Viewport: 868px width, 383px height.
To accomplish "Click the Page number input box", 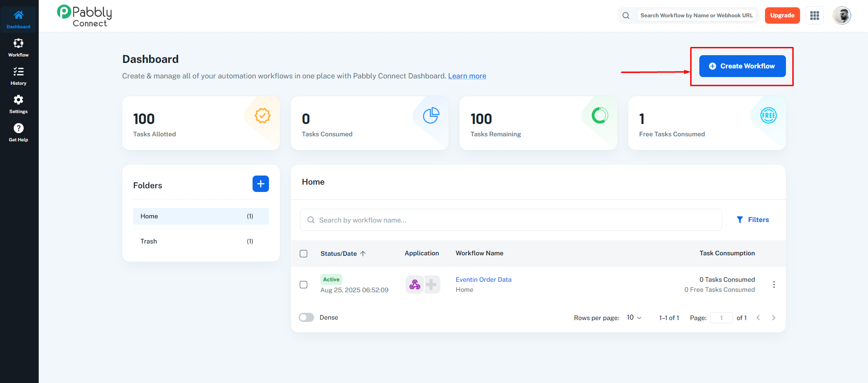I will tap(721, 318).
